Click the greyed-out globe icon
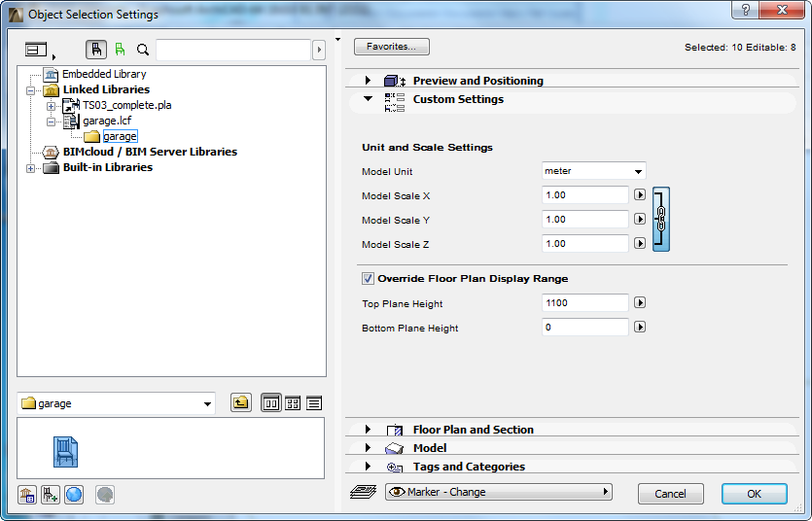Viewport: 812px width, 521px height. click(x=105, y=495)
